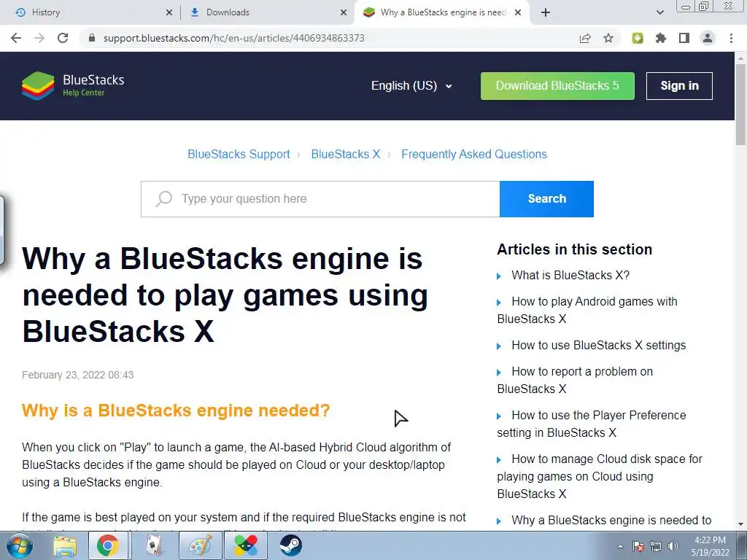Open How to use BlueStacks X settings

point(598,345)
